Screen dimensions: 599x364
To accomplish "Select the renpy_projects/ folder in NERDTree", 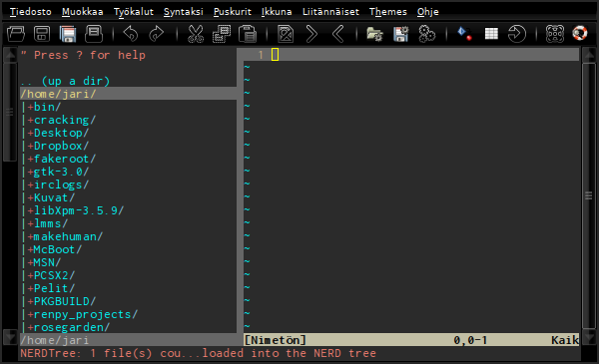I will tap(86, 314).
